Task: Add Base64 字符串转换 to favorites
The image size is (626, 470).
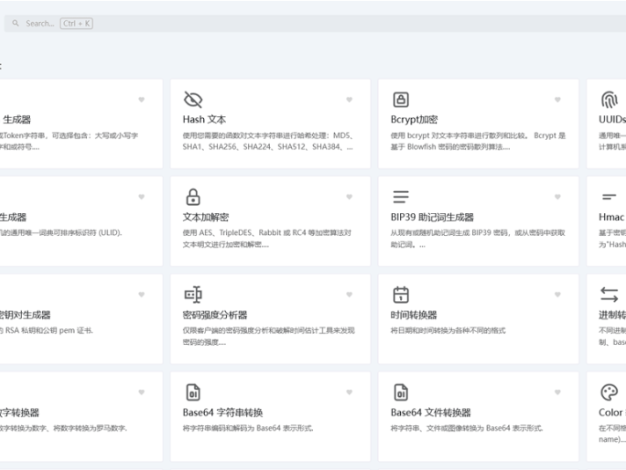Action: pos(349,392)
